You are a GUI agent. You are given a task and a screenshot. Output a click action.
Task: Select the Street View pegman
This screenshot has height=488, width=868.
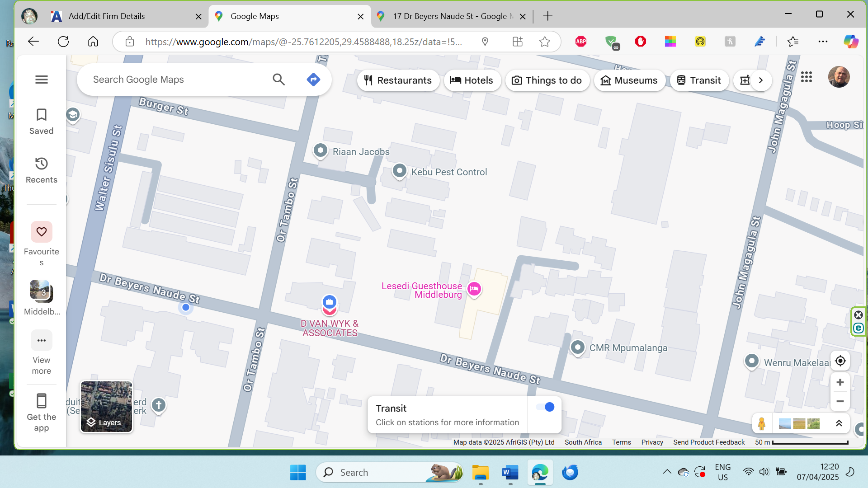coord(762,423)
